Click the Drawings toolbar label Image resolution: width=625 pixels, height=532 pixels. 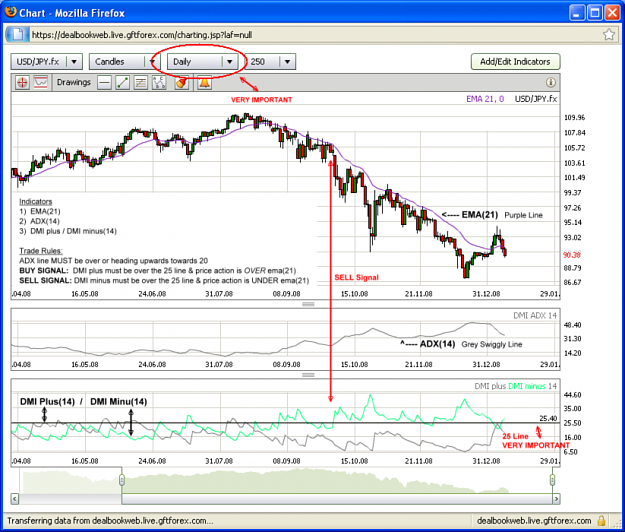coord(74,82)
